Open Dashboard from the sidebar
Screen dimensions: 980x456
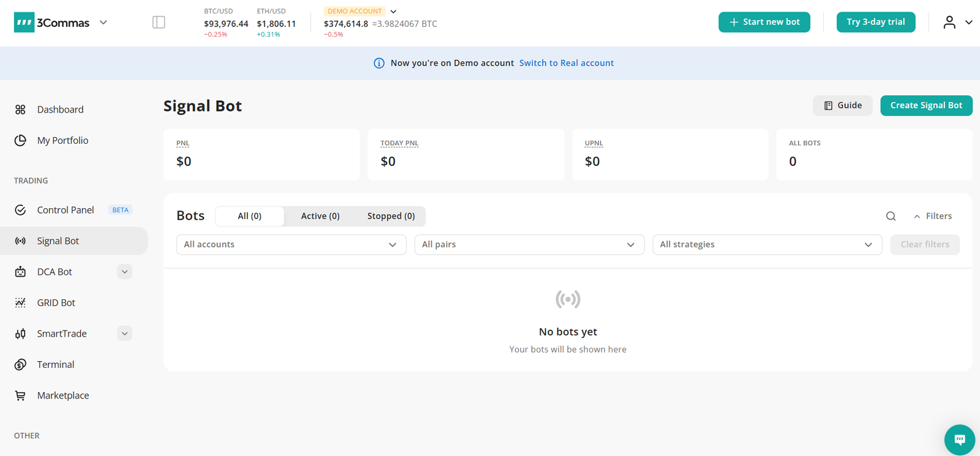[x=60, y=110]
